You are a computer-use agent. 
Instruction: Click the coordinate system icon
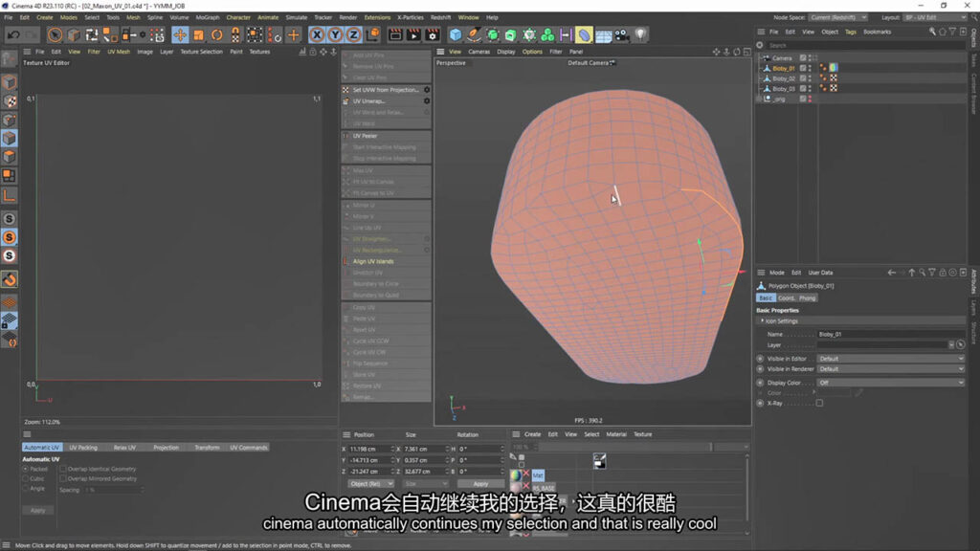[372, 35]
